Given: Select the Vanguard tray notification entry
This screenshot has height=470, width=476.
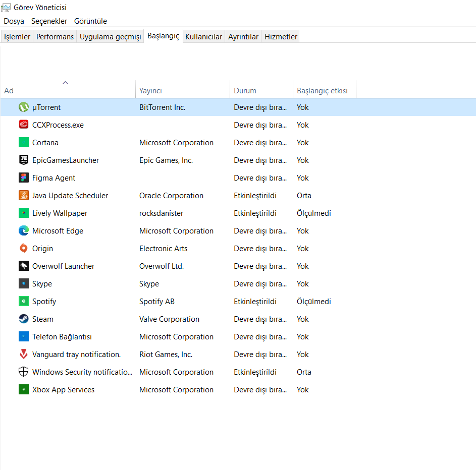Looking at the screenshot, I should (x=77, y=355).
